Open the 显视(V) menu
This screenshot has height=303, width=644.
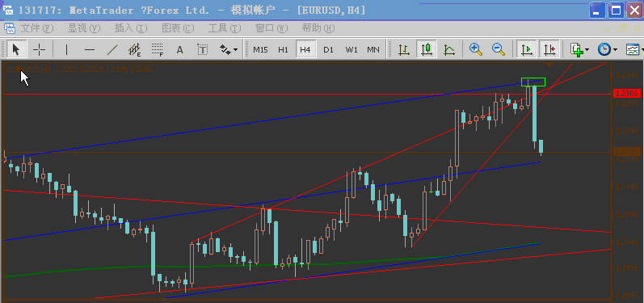pyautogui.click(x=84, y=28)
